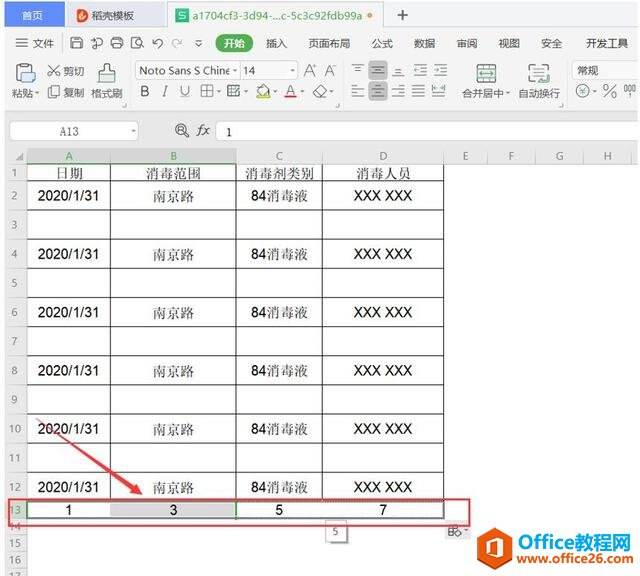Apply cell borders icon
The height and width of the screenshot is (576, 640).
(207, 91)
